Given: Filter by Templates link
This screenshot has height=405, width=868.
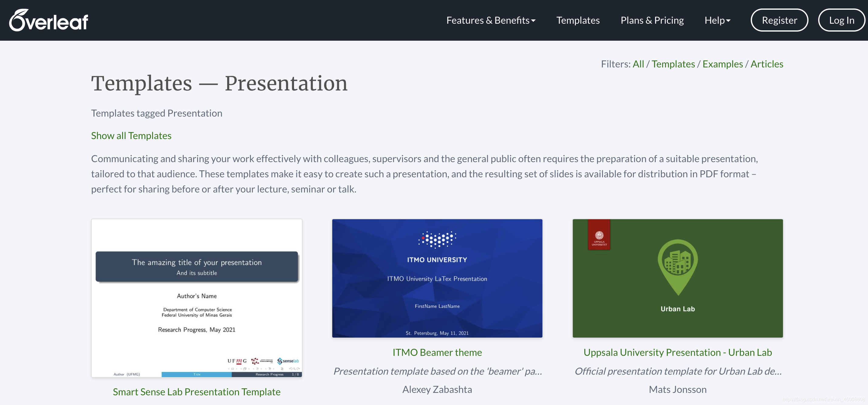Looking at the screenshot, I should click(673, 64).
